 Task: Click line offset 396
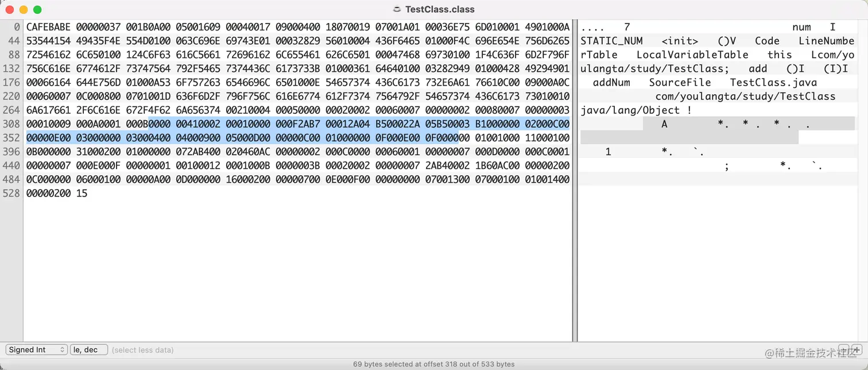[12, 152]
